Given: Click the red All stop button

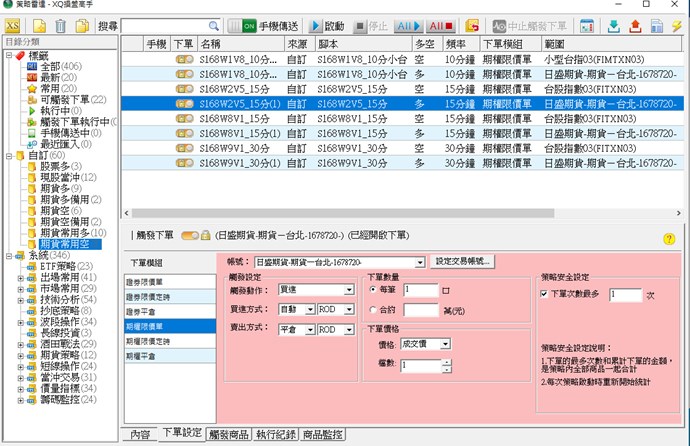Looking at the screenshot, I should 439,25.
